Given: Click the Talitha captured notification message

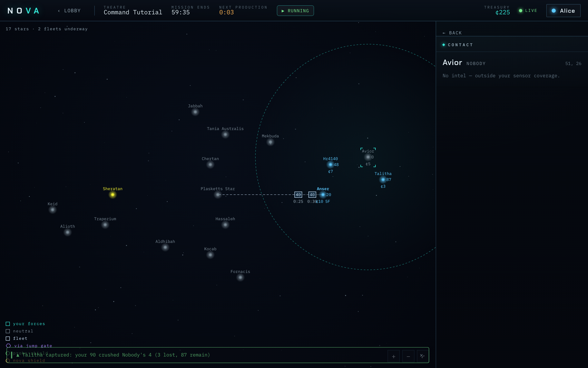Looking at the screenshot, I should click(x=116, y=355).
